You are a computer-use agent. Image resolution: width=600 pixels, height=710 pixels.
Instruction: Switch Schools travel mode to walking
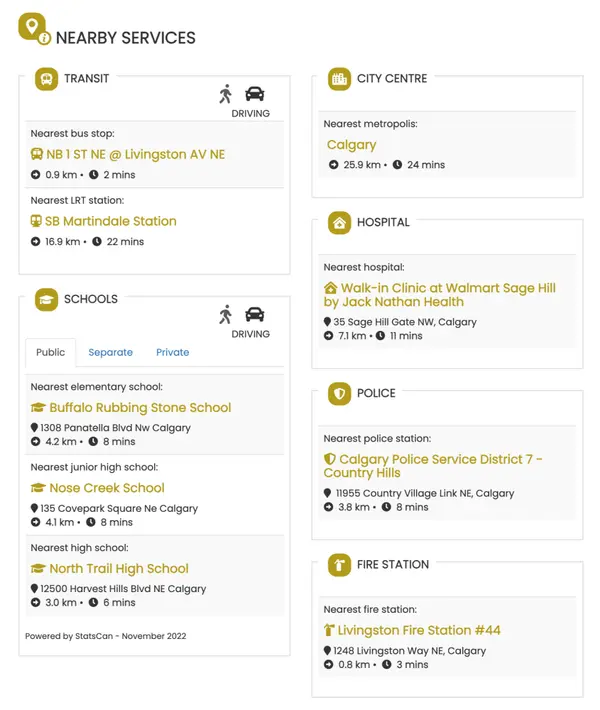[x=226, y=315]
